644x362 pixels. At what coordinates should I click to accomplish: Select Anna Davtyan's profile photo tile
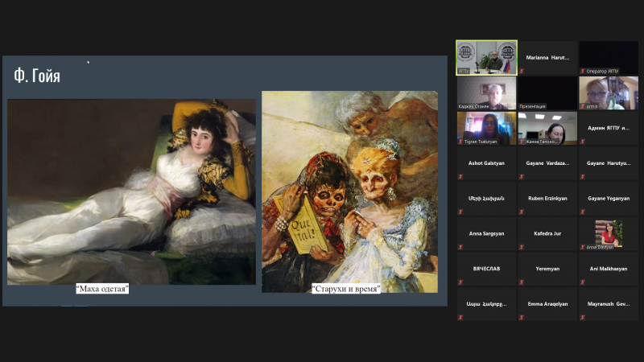(609, 233)
